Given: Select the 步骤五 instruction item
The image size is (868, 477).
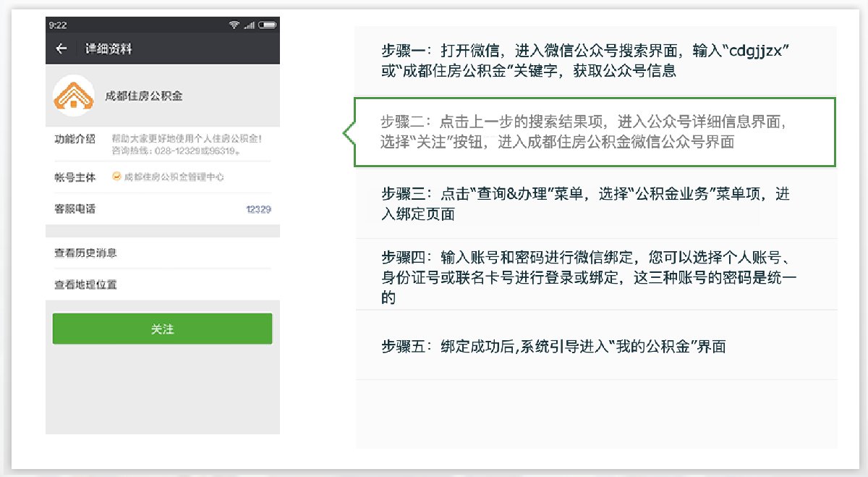Looking at the screenshot, I should [x=596, y=345].
